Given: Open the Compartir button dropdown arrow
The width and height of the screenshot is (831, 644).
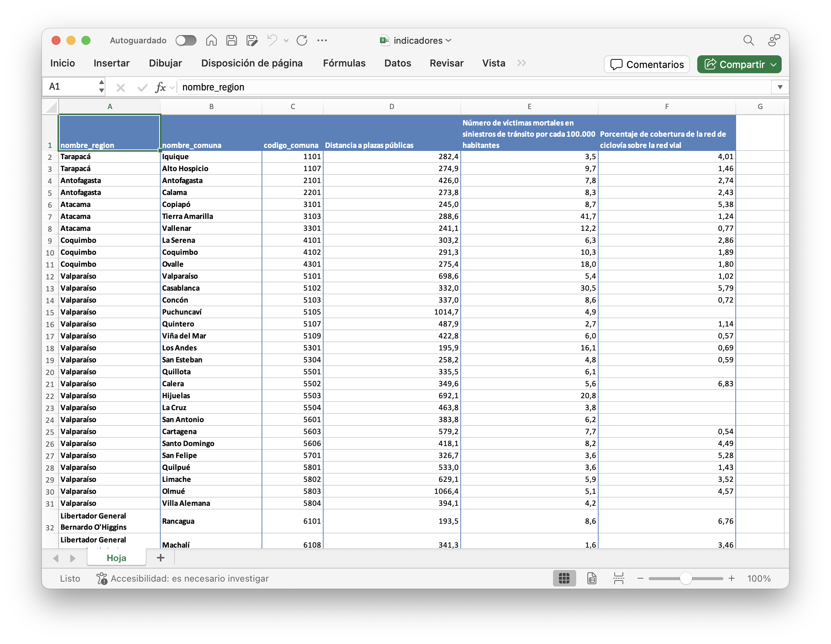Looking at the screenshot, I should click(x=773, y=65).
